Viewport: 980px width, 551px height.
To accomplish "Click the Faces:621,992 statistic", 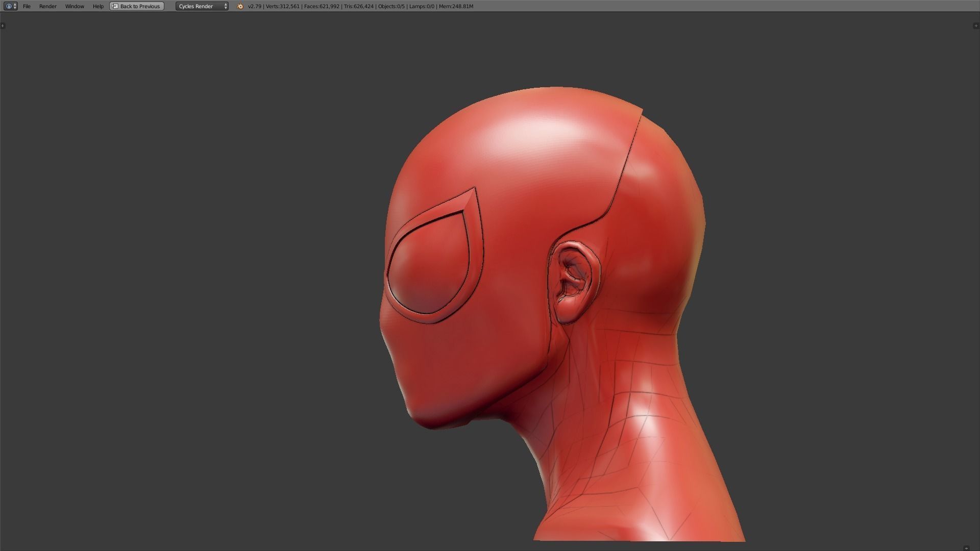I will click(x=322, y=6).
